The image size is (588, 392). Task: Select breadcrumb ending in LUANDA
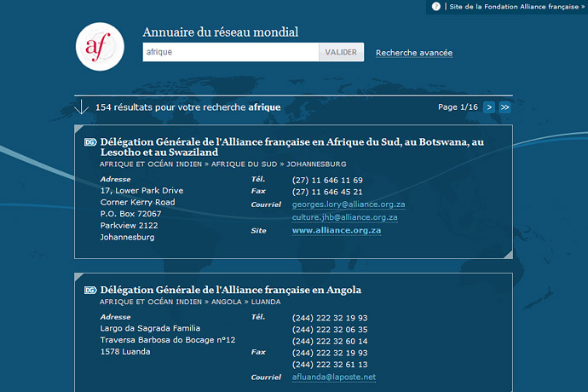[x=190, y=302]
